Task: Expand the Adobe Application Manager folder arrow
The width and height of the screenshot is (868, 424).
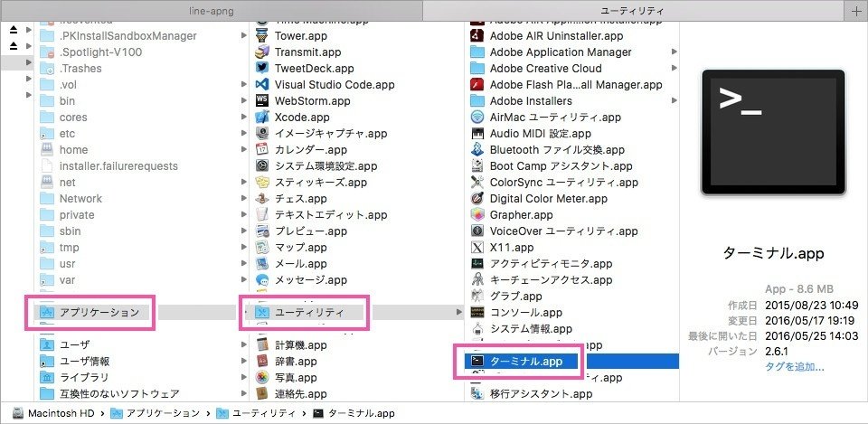Action: tap(675, 52)
